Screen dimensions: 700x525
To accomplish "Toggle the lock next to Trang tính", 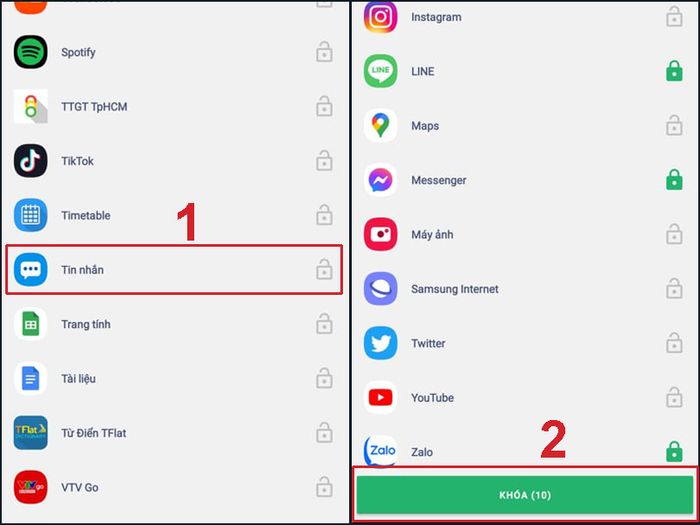I will 324,324.
